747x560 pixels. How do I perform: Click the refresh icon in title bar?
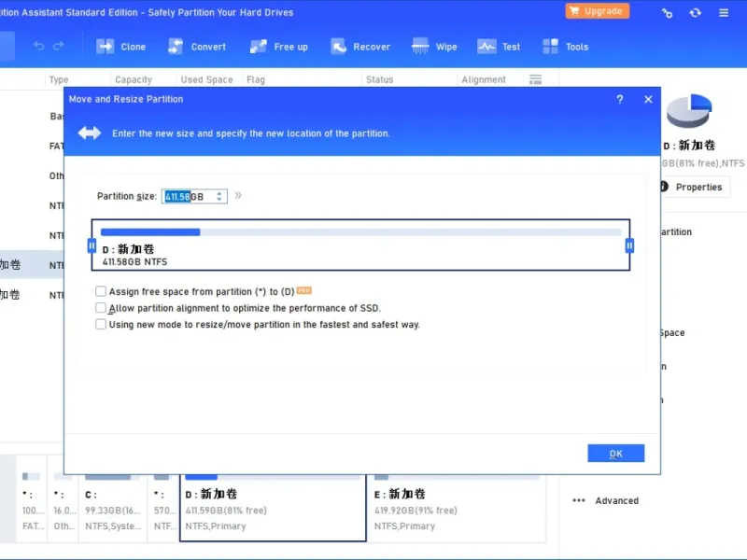(x=695, y=13)
